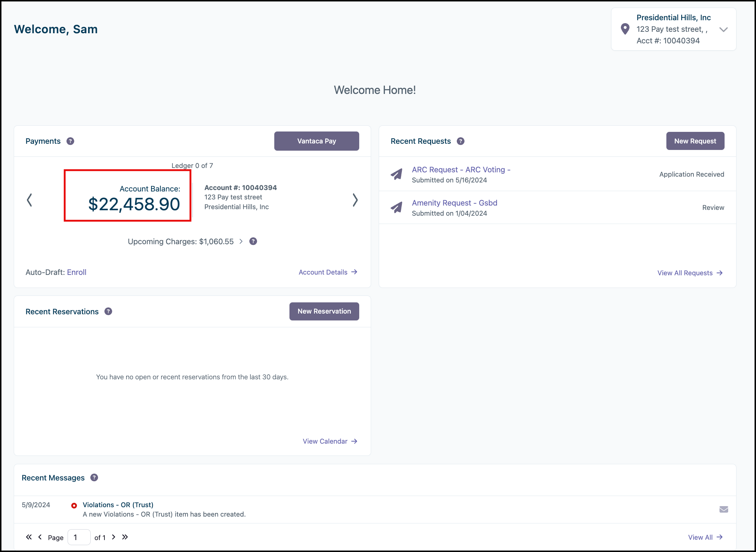The height and width of the screenshot is (552, 756).
Task: Click the location pin icon by Presidential Hills
Action: (x=625, y=29)
